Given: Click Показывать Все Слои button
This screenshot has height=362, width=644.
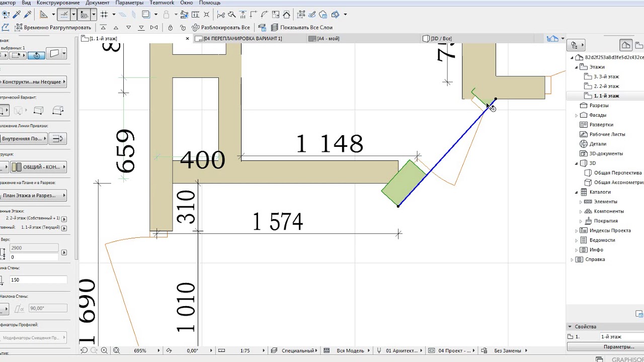Looking at the screenshot, I should (301, 28).
